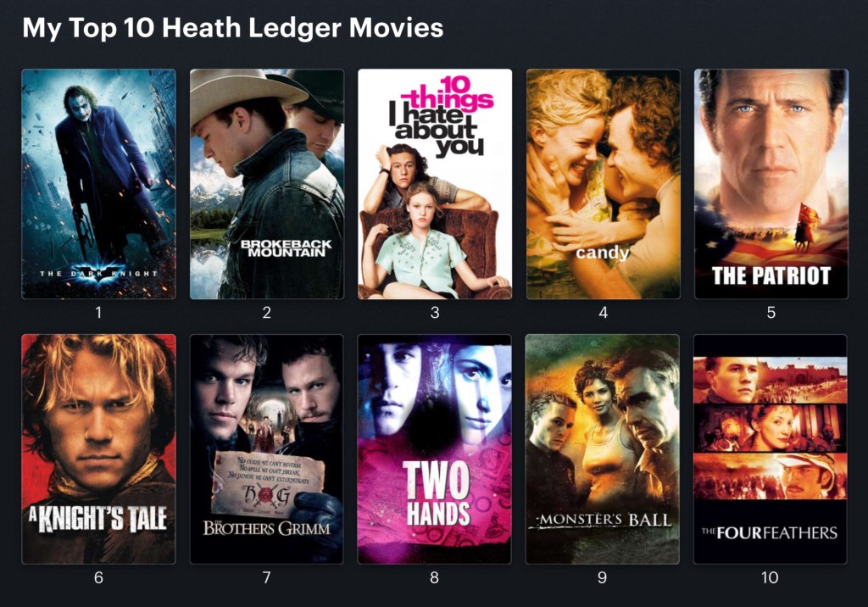Viewport: 868px width, 607px height.
Task: Click rank number 7 under Brothers Grimm
Action: point(267,577)
